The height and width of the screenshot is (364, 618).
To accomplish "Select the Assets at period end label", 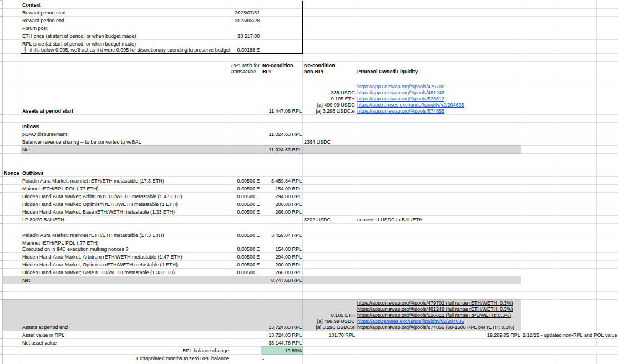I will coord(45,327).
